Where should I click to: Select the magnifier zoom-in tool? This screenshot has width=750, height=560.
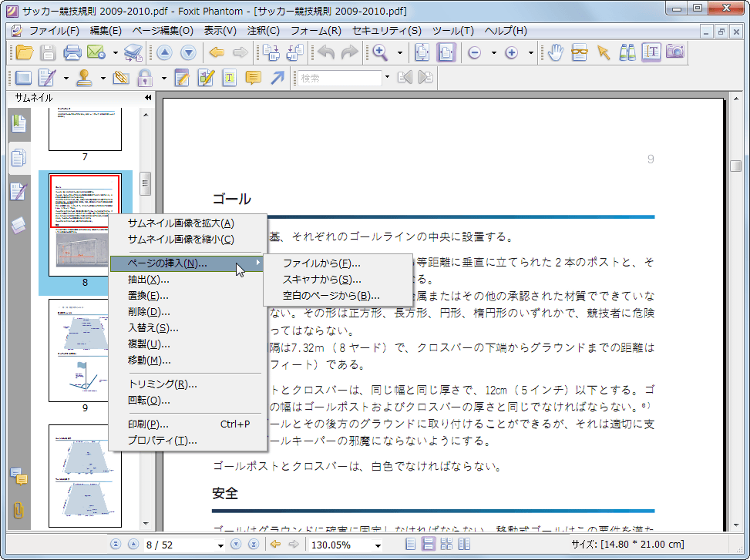380,52
